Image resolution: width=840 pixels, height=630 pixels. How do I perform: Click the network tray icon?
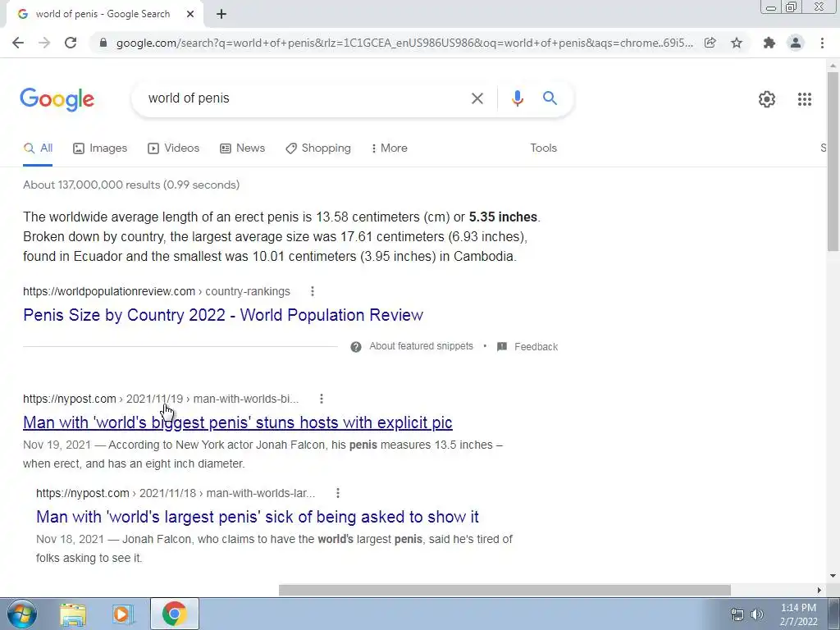coord(737,614)
